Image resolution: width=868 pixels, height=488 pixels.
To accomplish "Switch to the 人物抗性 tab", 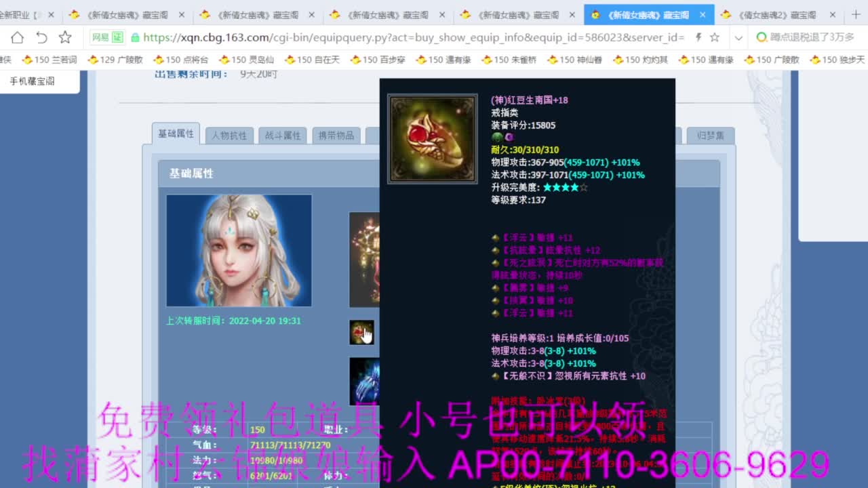I will click(x=229, y=136).
